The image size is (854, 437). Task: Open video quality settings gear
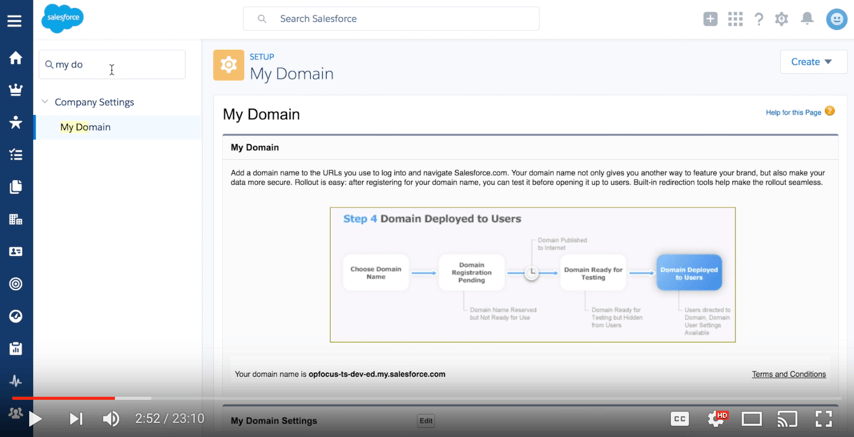click(x=716, y=419)
